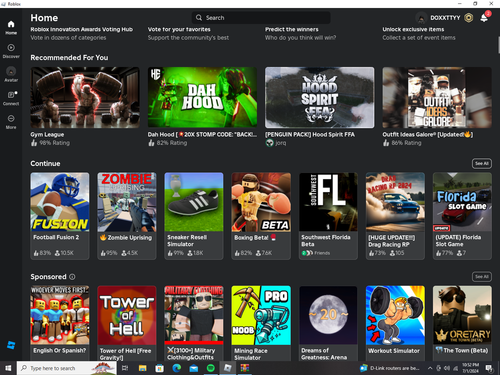Open Gym League game thumbnail
The width and height of the screenshot is (500, 375).
click(x=85, y=97)
